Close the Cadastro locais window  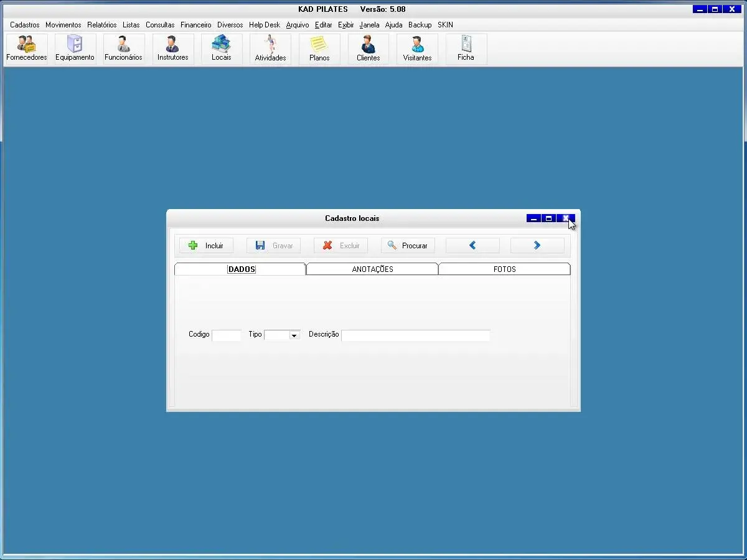pyautogui.click(x=565, y=218)
